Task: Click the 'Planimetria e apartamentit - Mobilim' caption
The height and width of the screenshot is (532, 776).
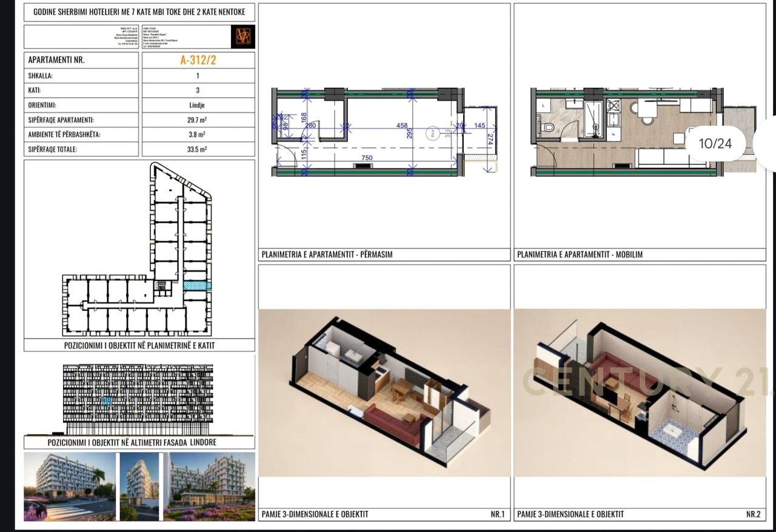Action: click(579, 254)
